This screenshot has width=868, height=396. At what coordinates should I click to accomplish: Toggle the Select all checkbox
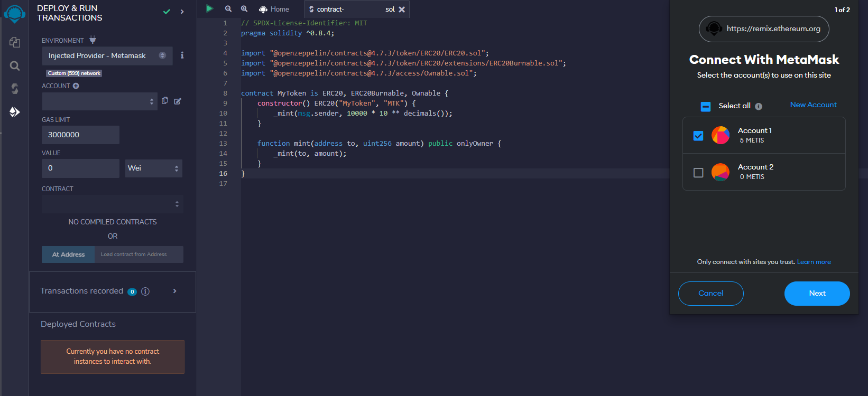(706, 107)
